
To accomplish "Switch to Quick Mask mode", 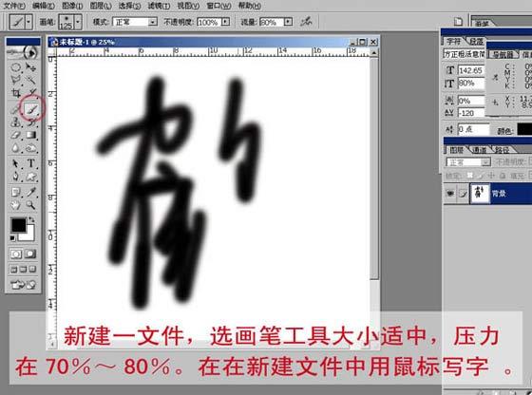I will (30, 254).
